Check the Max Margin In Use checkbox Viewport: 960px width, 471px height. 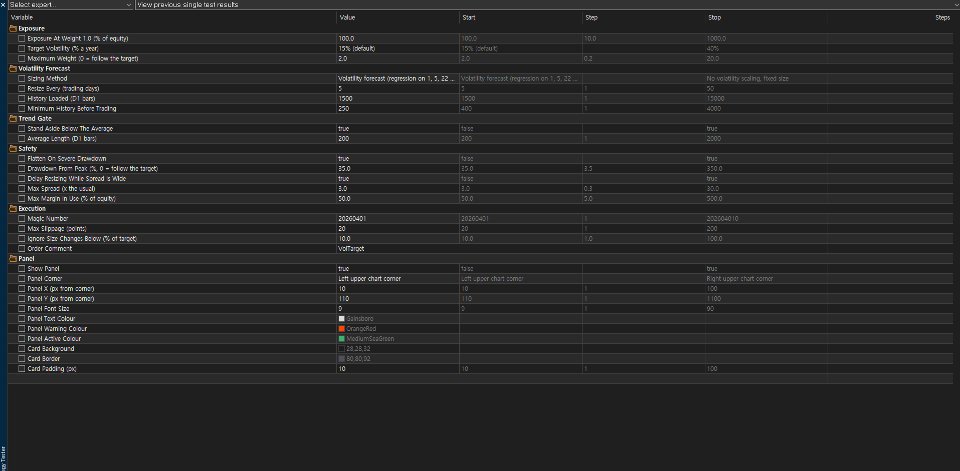(21, 198)
